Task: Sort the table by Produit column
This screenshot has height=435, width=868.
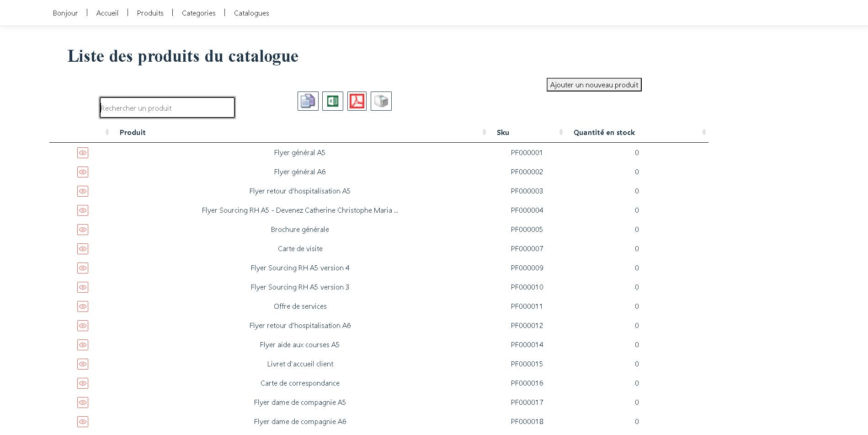Action: coord(133,133)
